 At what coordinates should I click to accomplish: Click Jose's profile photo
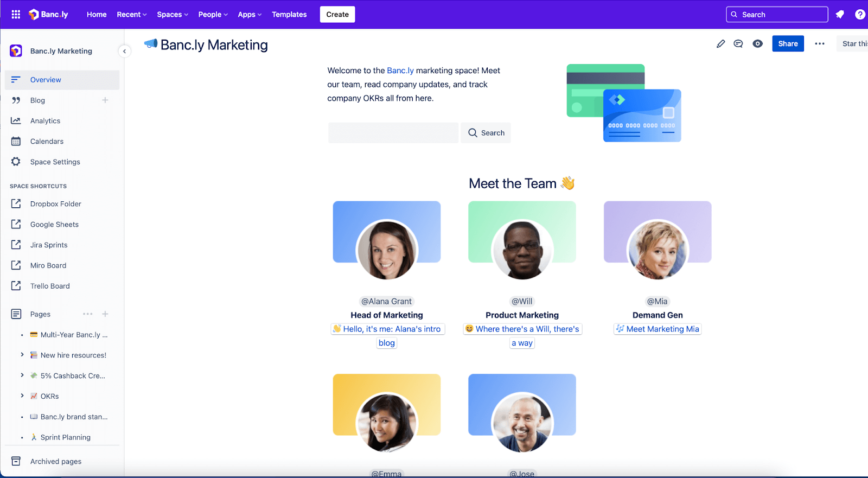[x=522, y=423]
